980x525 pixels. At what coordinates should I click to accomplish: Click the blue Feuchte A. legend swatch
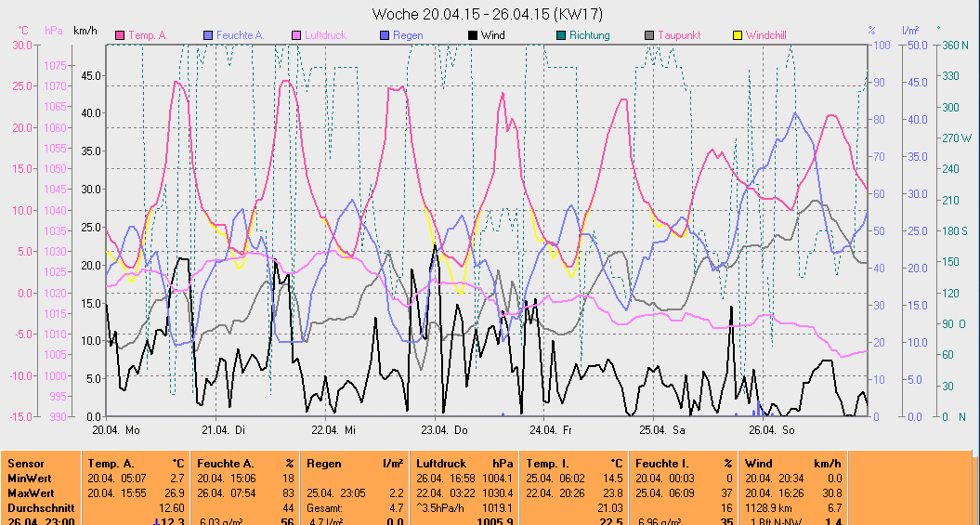tap(209, 35)
